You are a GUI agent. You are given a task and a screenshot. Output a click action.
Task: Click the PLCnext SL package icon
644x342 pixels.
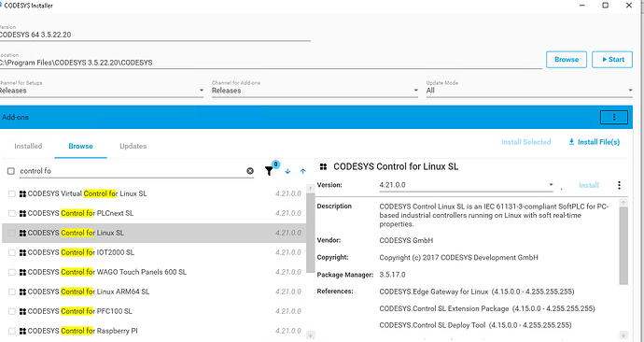pyautogui.click(x=22, y=213)
